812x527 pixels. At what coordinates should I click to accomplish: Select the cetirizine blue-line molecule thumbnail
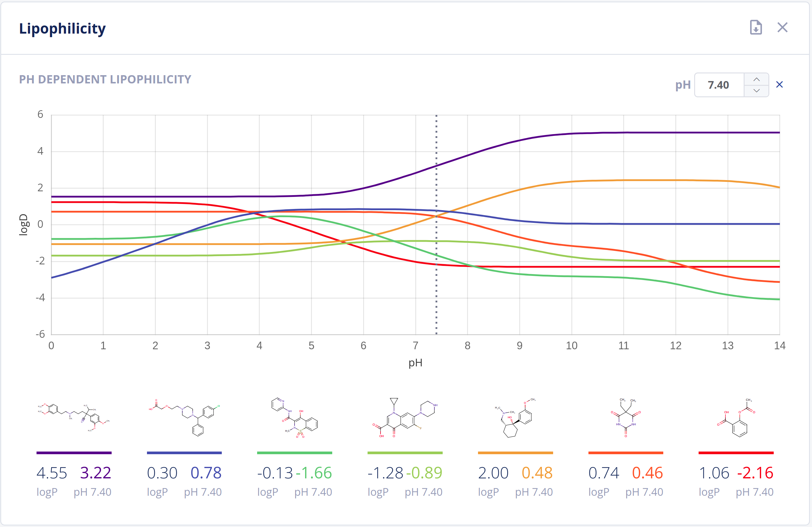click(184, 417)
